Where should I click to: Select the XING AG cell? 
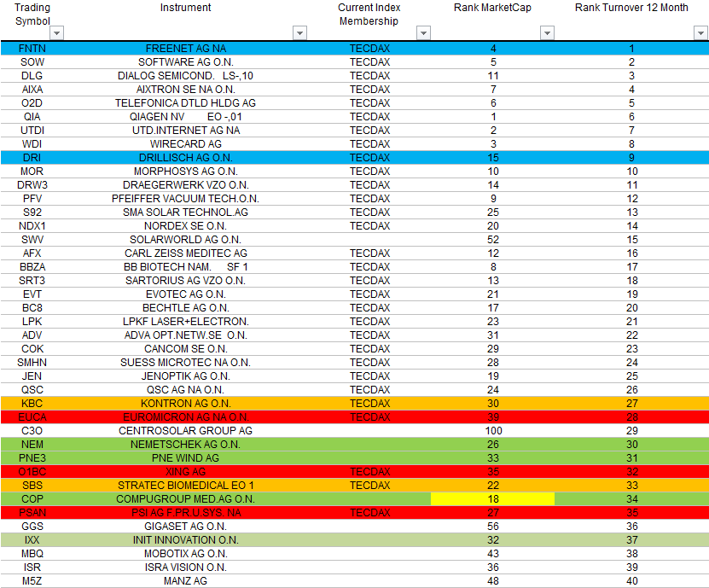tap(186, 472)
